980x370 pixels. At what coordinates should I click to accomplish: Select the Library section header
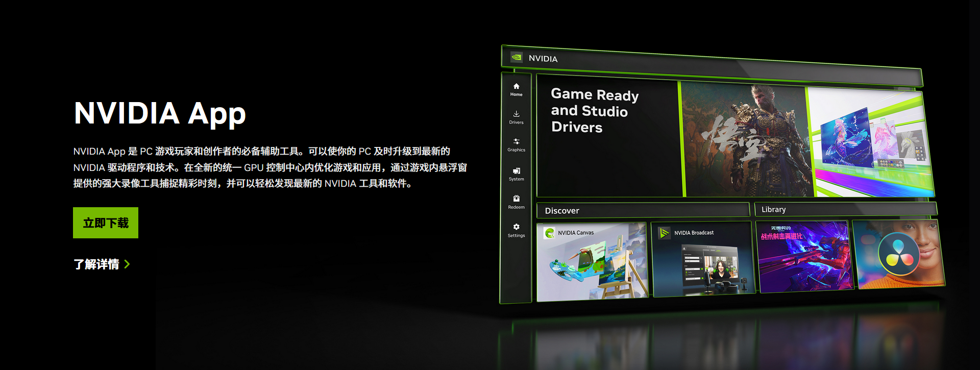(x=846, y=209)
